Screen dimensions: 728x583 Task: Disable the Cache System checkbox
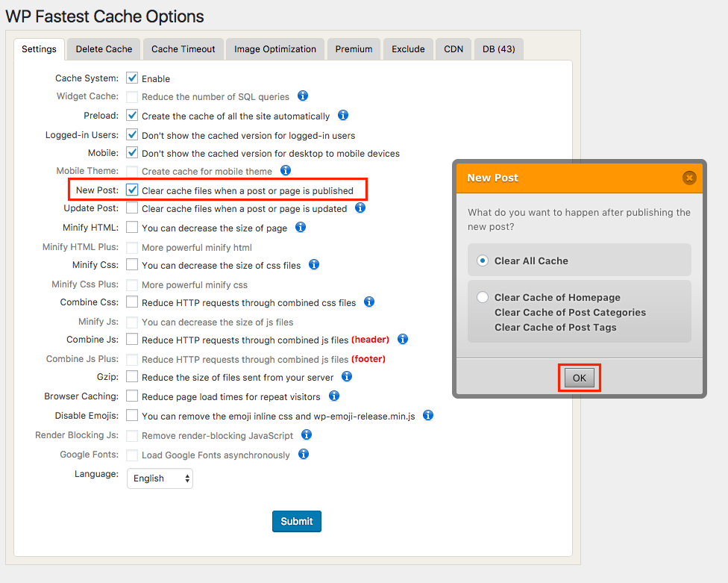[x=132, y=78]
